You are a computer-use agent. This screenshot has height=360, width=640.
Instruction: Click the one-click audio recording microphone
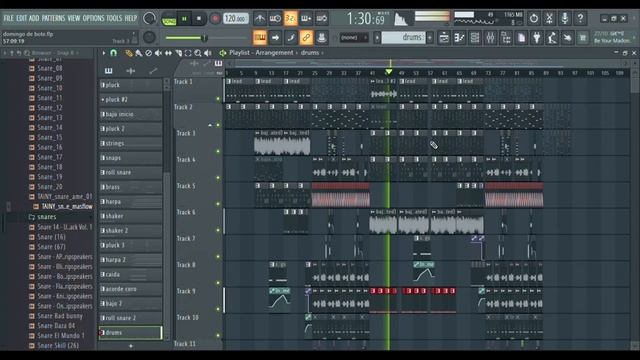[x=565, y=18]
